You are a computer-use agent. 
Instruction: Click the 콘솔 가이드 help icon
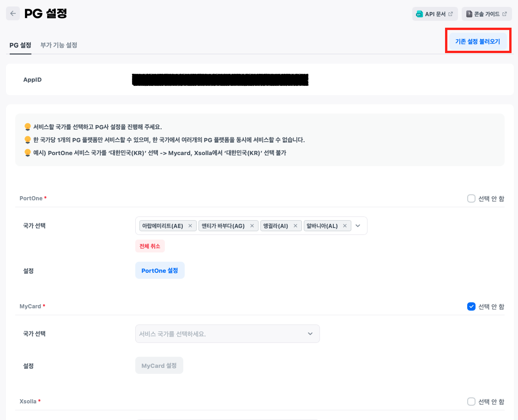coord(469,14)
